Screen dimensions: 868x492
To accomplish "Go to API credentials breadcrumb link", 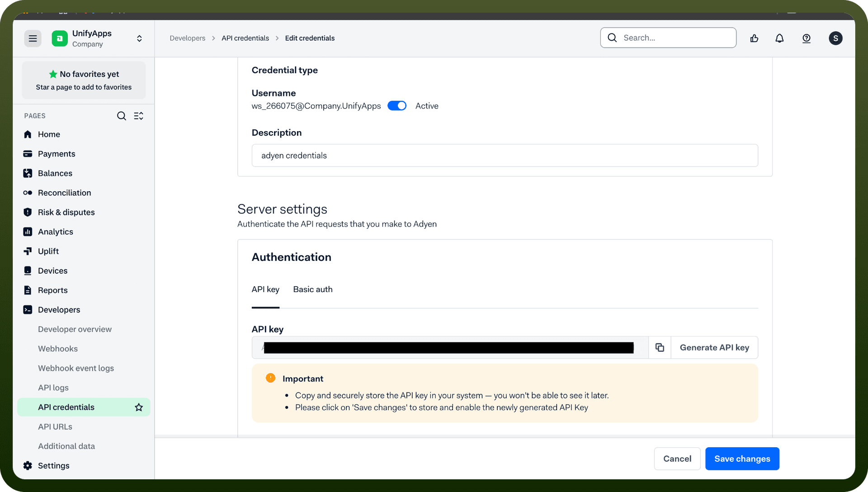I will (x=245, y=38).
